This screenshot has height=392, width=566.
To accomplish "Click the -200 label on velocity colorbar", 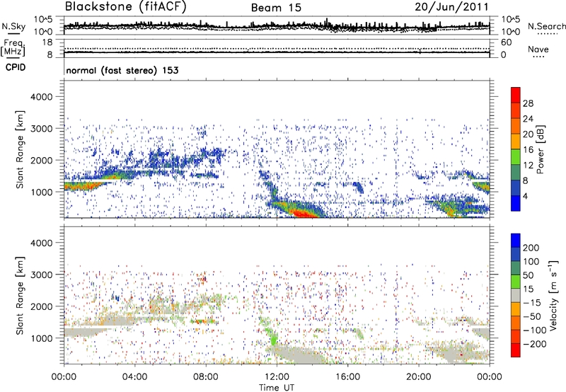I will coord(535,344).
